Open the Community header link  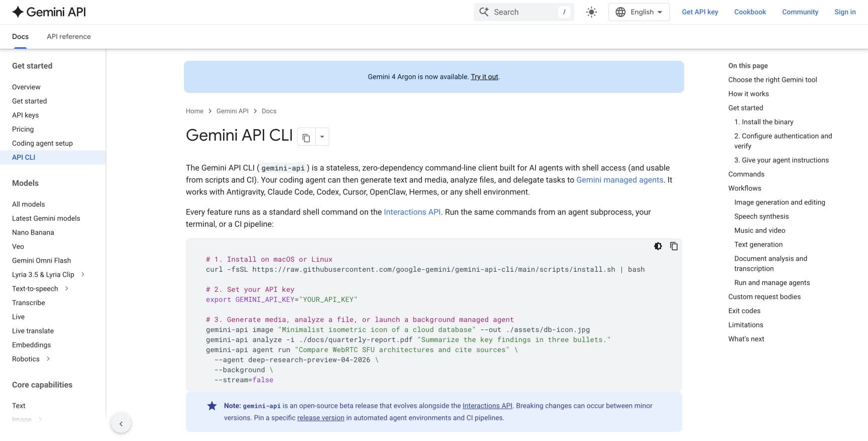tap(800, 12)
